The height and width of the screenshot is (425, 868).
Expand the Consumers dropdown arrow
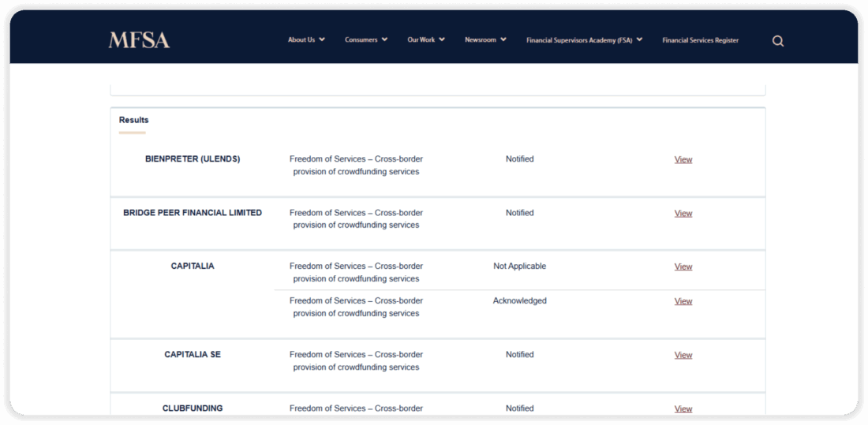pos(385,39)
